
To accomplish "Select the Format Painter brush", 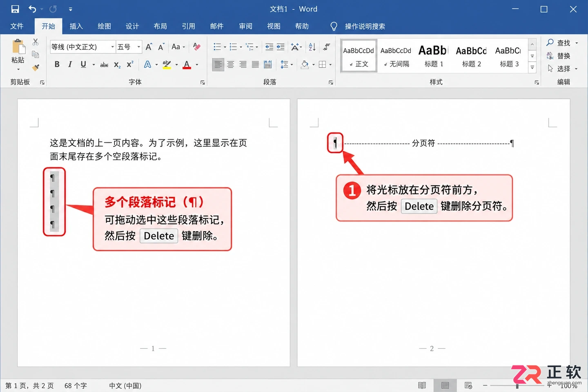I will click(36, 67).
